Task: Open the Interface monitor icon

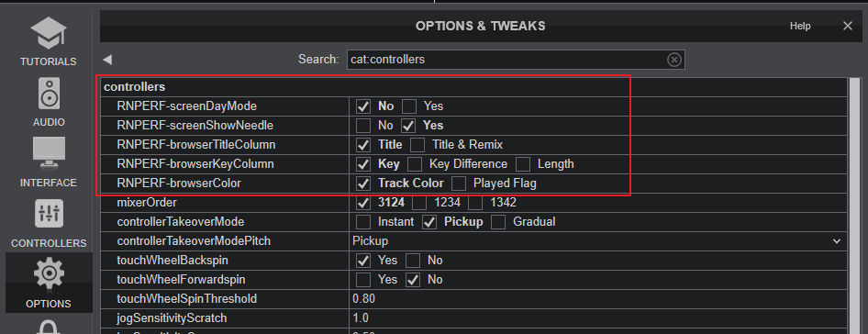Action: (x=49, y=153)
